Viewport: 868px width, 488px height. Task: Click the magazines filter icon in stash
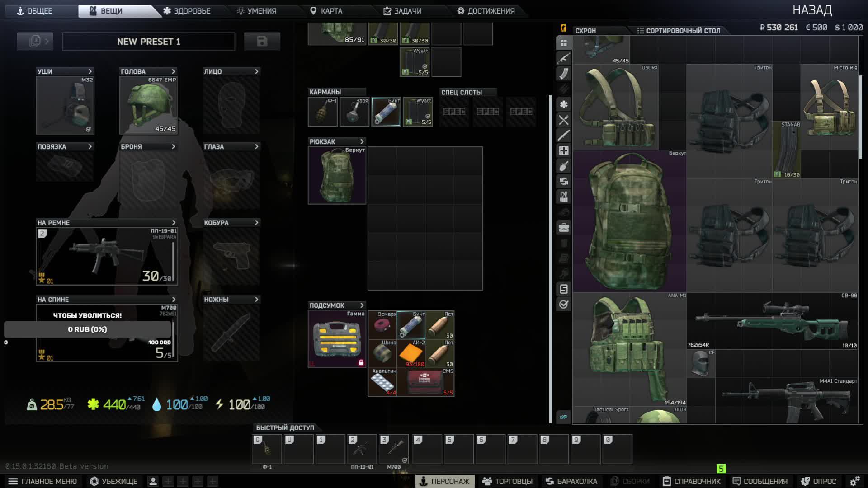(564, 74)
